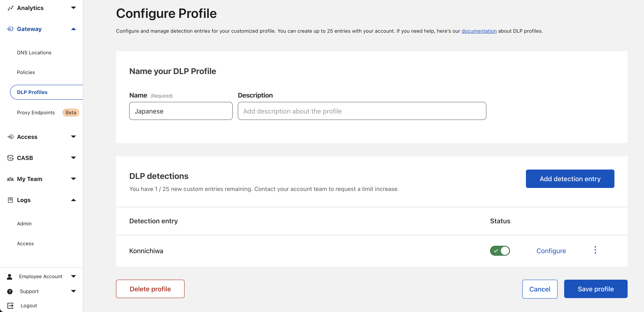
Task: Click the Gateway icon in sidebar
Action: [x=10, y=29]
